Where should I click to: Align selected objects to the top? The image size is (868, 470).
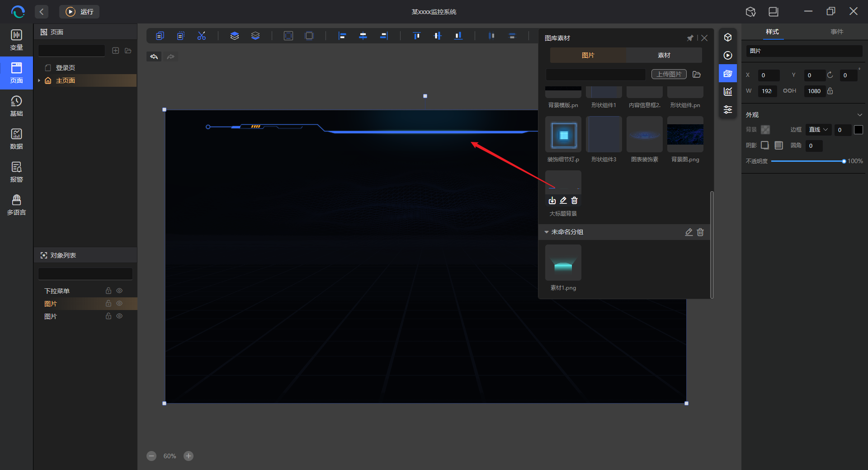(x=417, y=36)
